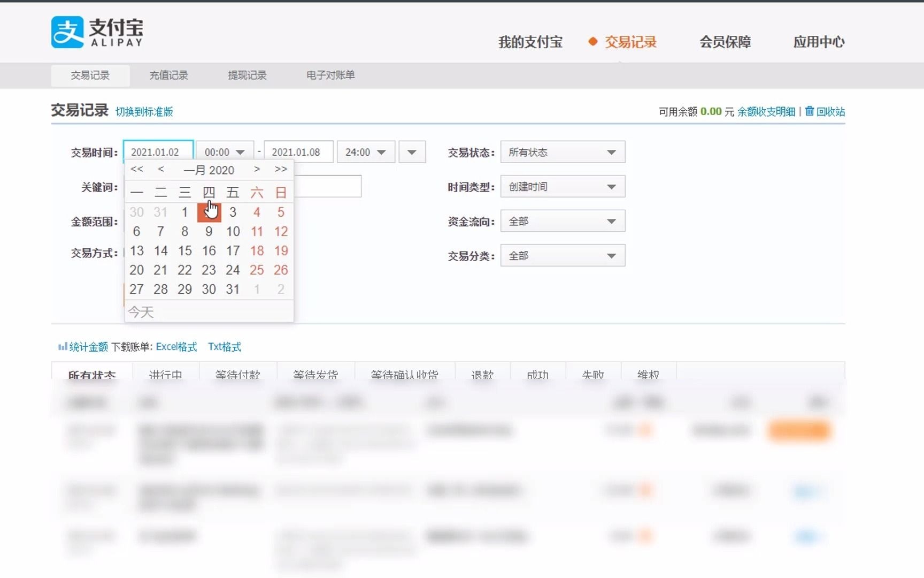Open 应用中心 in top navigation

click(x=819, y=42)
